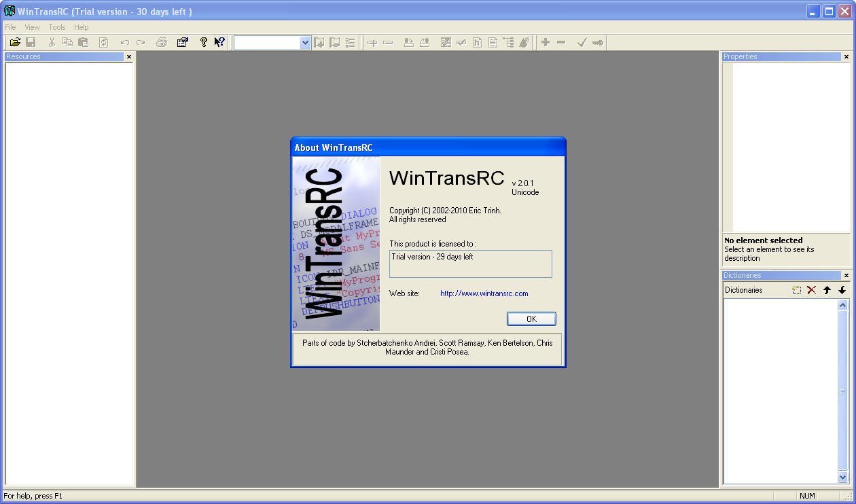This screenshot has height=504, width=856.
Task: Click the yellow question mark Help icon
Action: (203, 42)
